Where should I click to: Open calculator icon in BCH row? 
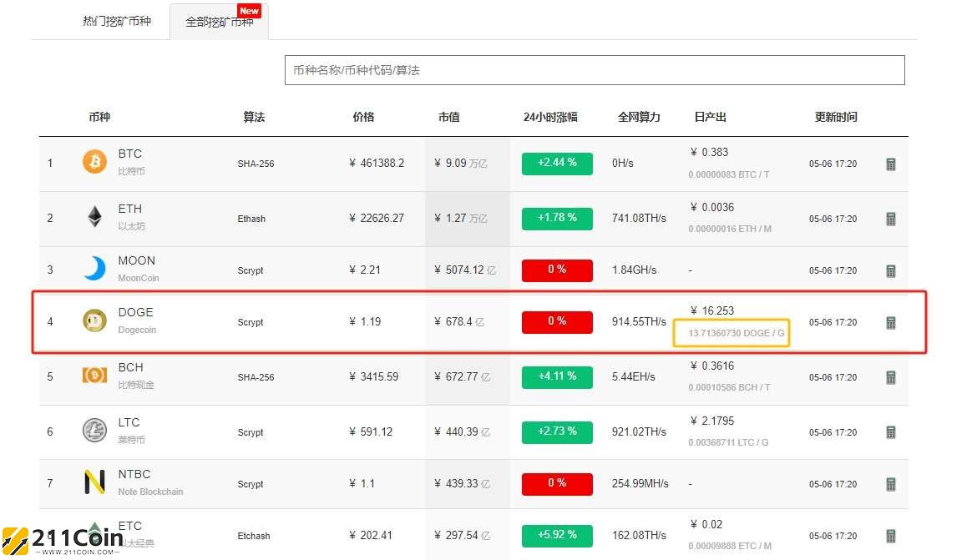click(x=891, y=377)
